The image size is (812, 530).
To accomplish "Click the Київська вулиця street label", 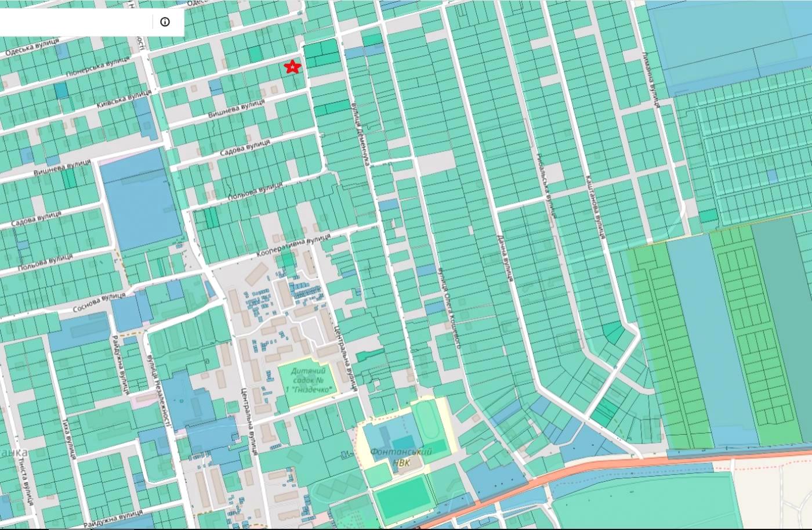I will 122,97.
